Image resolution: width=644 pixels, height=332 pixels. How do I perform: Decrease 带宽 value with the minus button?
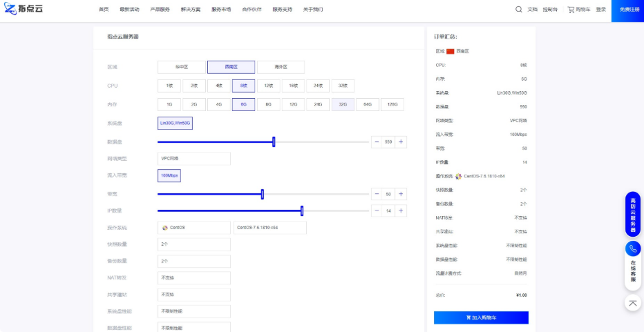pos(377,194)
